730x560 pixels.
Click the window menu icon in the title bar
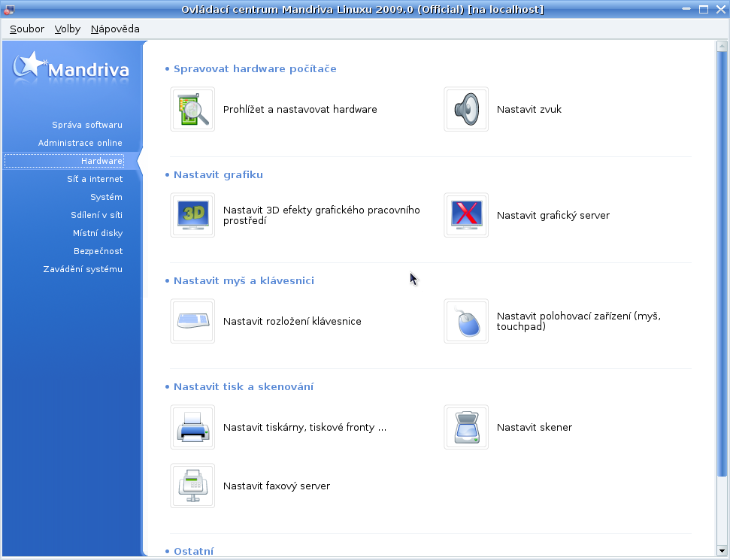8,9
